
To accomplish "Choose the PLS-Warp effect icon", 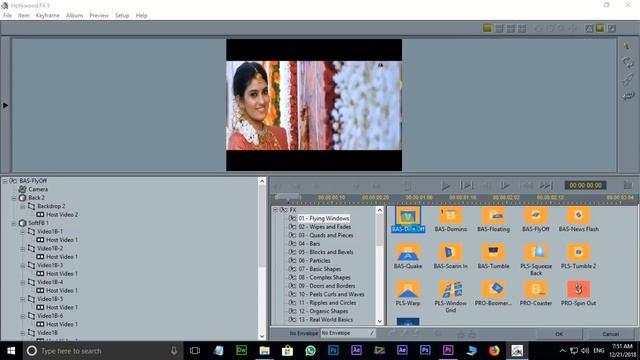I will click(408, 289).
